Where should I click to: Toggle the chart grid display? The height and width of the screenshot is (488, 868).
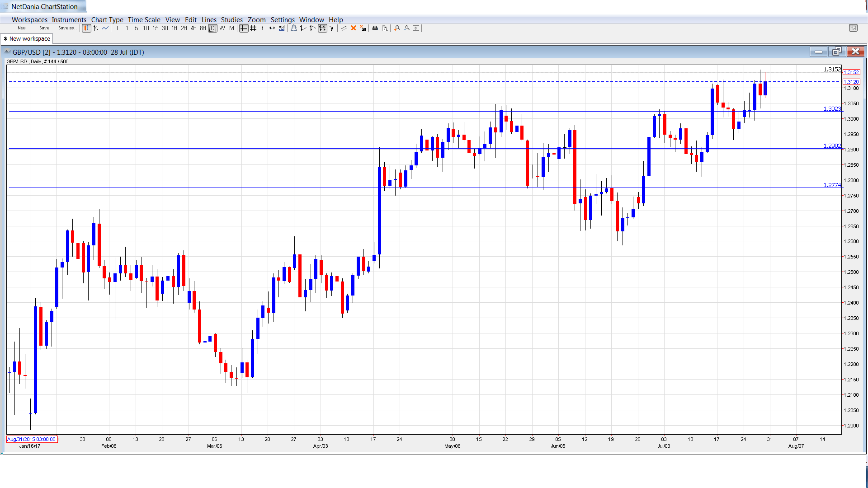click(253, 28)
